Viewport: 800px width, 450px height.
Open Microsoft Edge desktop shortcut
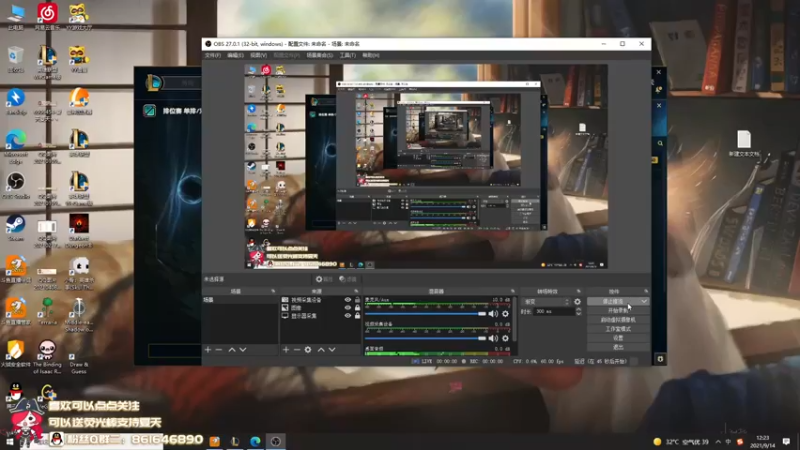tap(16, 146)
